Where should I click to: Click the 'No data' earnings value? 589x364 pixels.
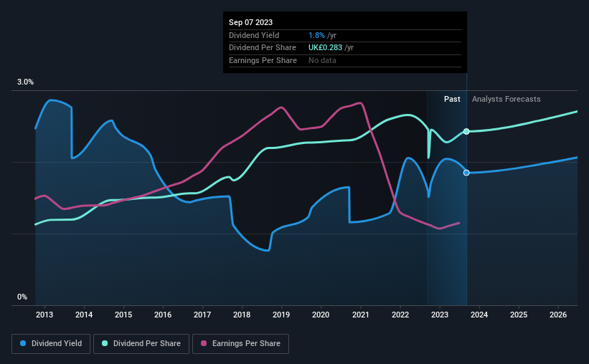pos(322,60)
